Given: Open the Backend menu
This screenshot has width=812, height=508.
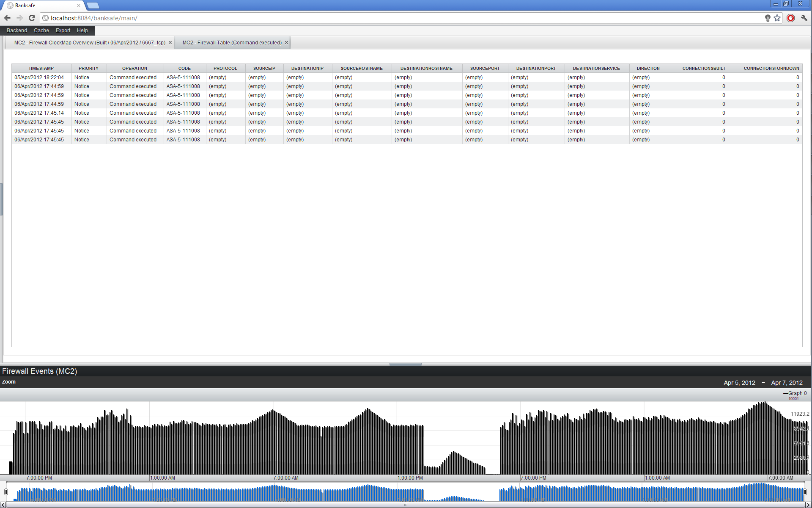Looking at the screenshot, I should (17, 30).
